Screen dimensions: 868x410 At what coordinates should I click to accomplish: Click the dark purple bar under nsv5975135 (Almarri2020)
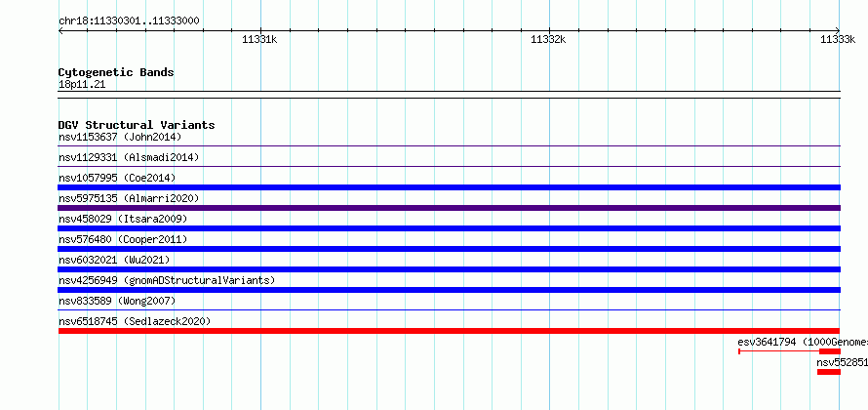click(449, 208)
